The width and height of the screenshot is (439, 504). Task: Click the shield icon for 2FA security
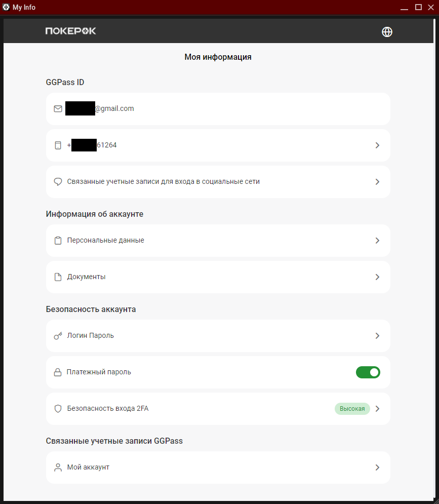click(58, 408)
